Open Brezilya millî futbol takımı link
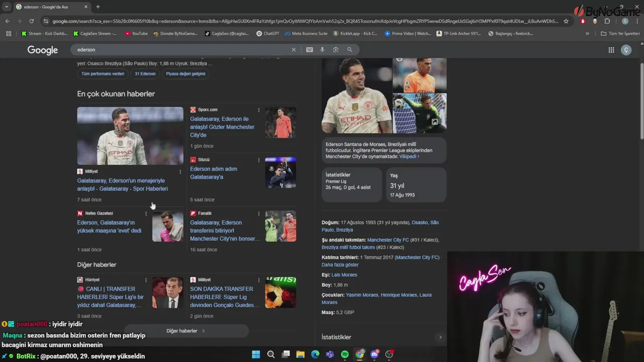The width and height of the screenshot is (644, 362). pos(348,247)
